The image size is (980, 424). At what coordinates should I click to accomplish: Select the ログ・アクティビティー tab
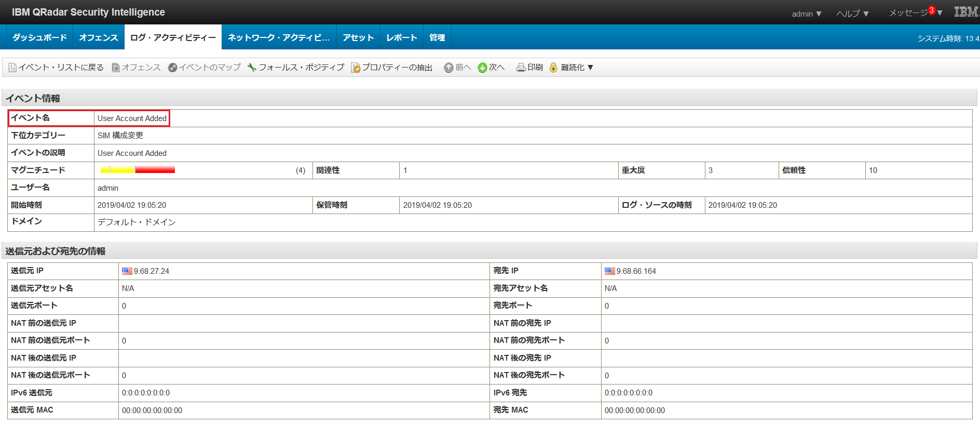click(173, 37)
